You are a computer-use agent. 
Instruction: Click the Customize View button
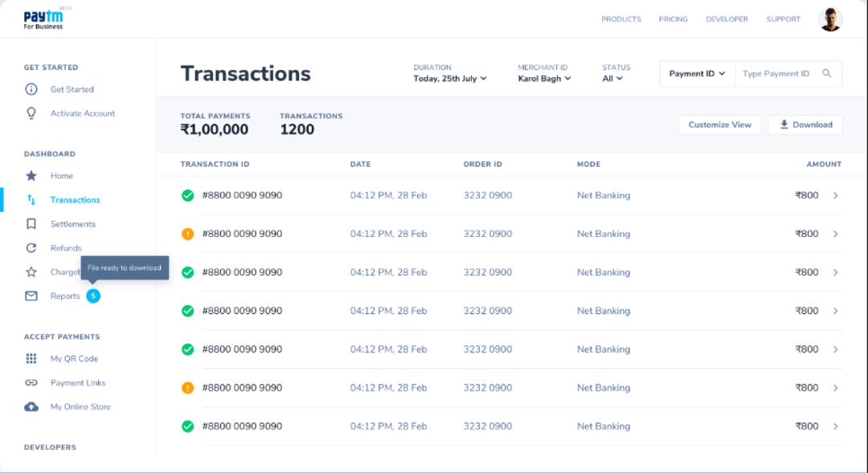tap(719, 124)
